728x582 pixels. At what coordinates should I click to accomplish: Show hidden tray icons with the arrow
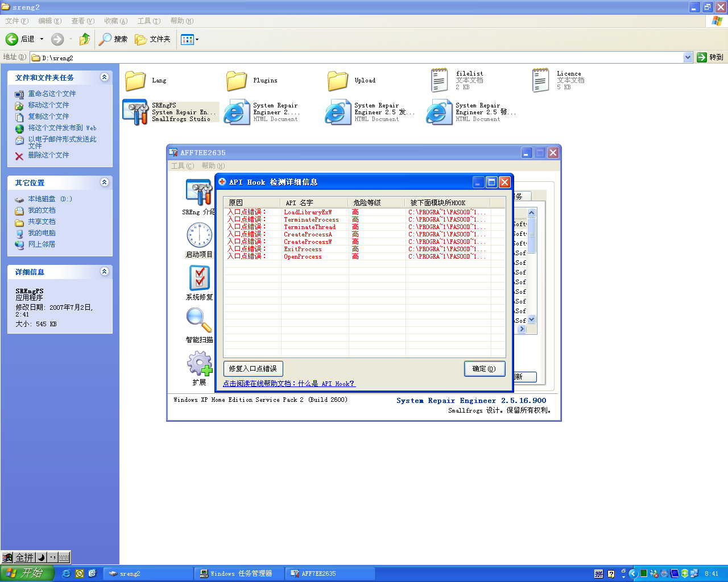(x=632, y=573)
